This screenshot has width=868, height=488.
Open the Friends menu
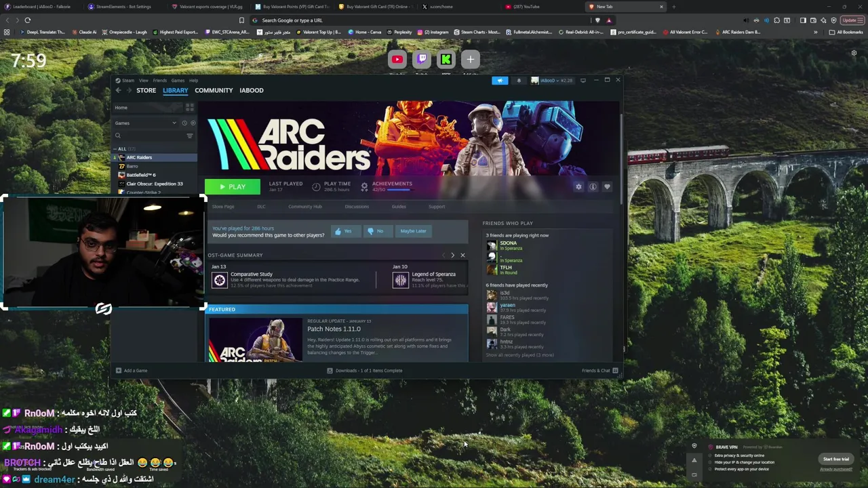click(x=159, y=81)
